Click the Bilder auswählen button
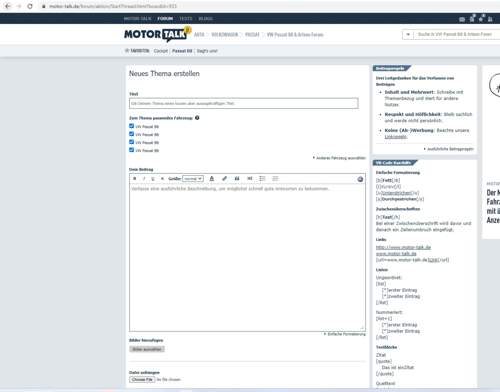 coord(147,349)
